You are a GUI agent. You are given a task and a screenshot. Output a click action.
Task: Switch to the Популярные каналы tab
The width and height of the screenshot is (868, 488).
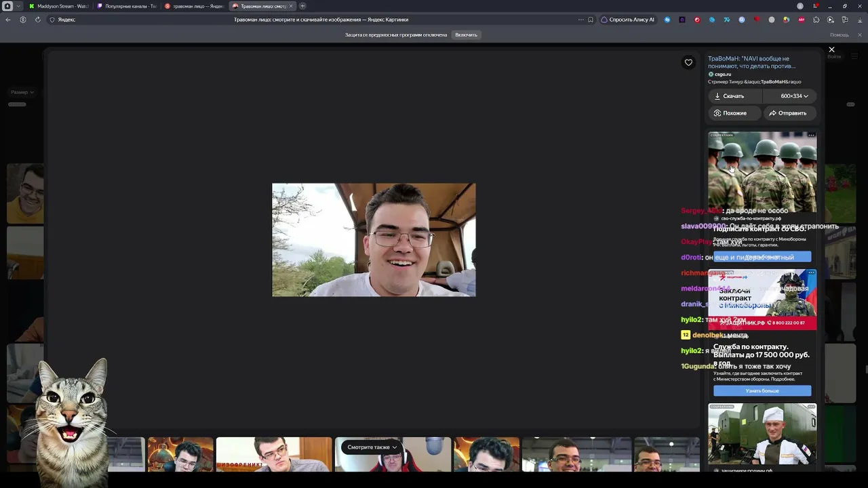tap(127, 6)
